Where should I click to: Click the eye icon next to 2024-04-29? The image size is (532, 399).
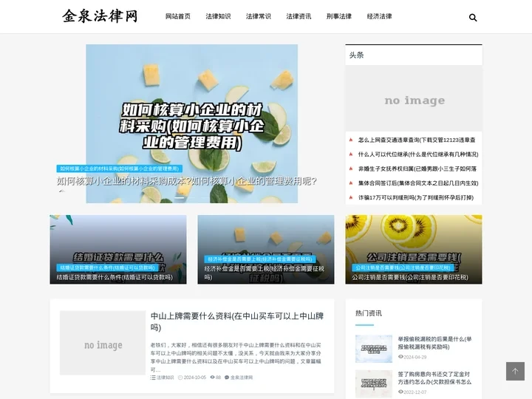(400, 357)
